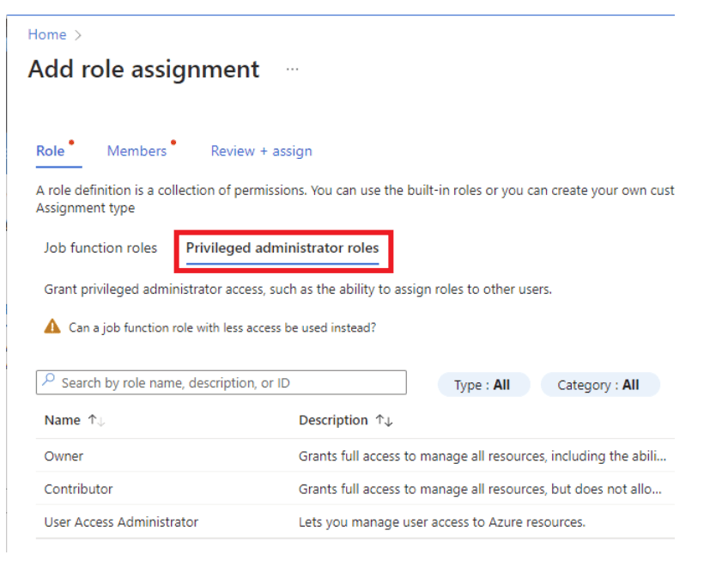Go to the Home breadcrumb link

click(x=47, y=34)
